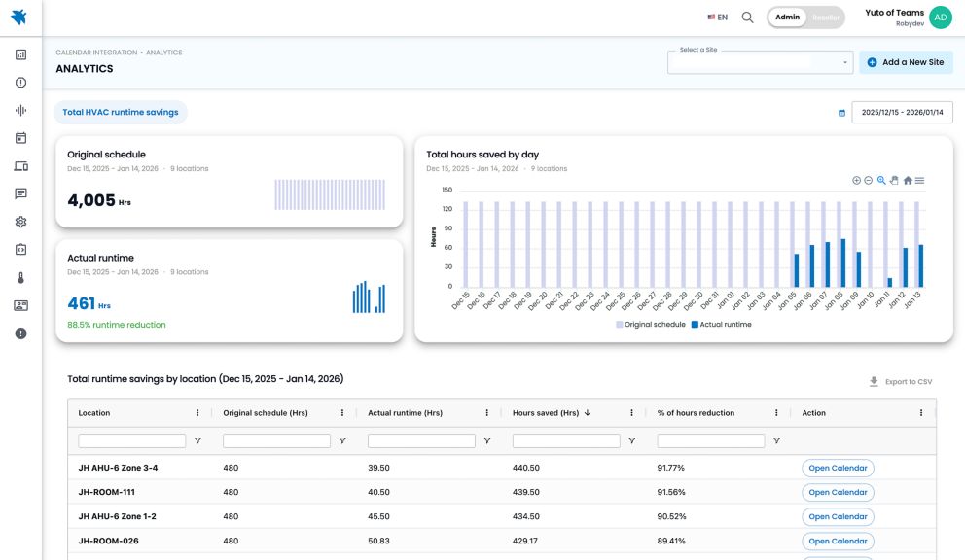Click the Add a New Site button
The width and height of the screenshot is (965, 560).
pos(905,61)
